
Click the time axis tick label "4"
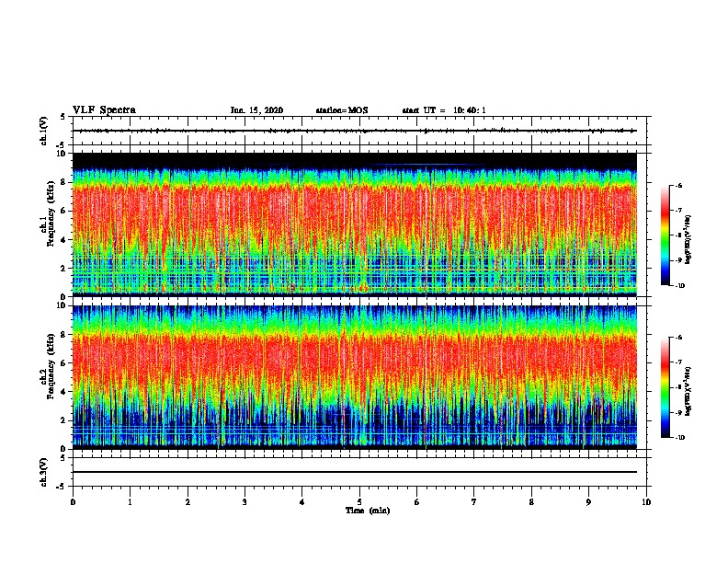[x=302, y=502]
